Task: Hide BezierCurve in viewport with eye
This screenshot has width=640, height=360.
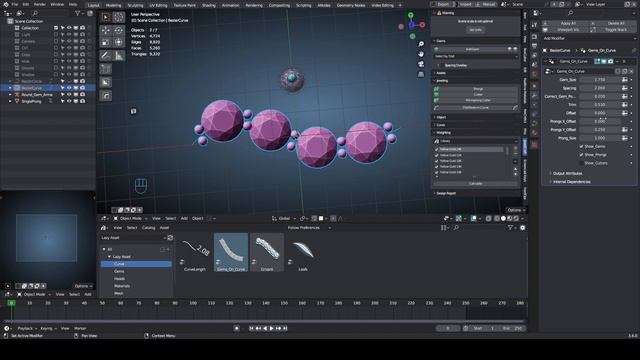Action: coord(69,88)
